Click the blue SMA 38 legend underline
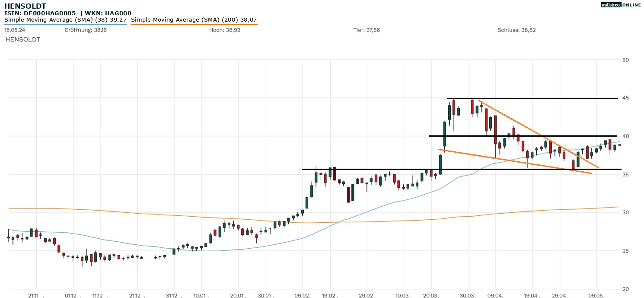Image resolution: width=644 pixels, height=298 pixels. [x=66, y=24]
